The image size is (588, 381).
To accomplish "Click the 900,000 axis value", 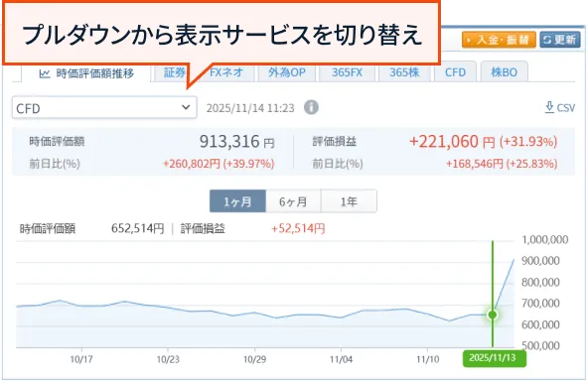I will (x=540, y=261).
